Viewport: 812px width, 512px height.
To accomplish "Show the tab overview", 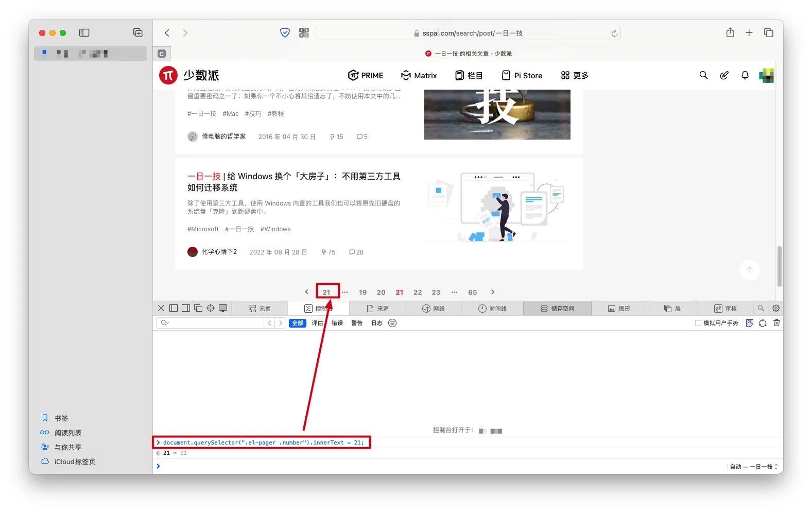I will point(769,33).
